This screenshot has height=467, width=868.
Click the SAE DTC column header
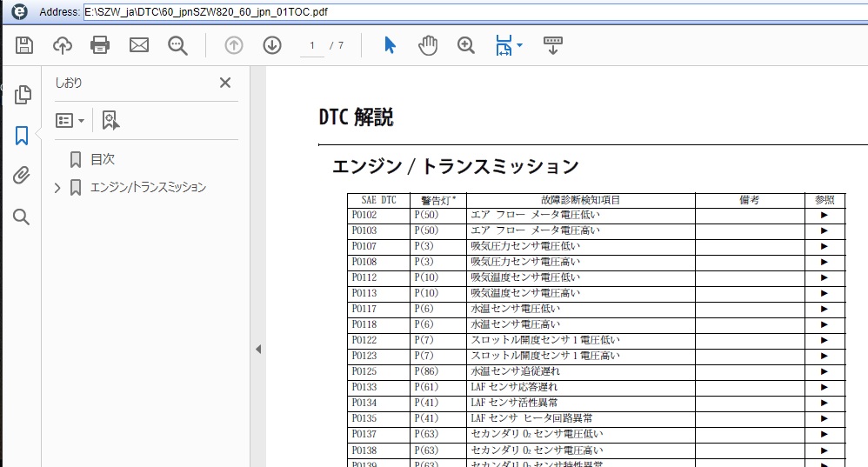pyautogui.click(x=378, y=200)
